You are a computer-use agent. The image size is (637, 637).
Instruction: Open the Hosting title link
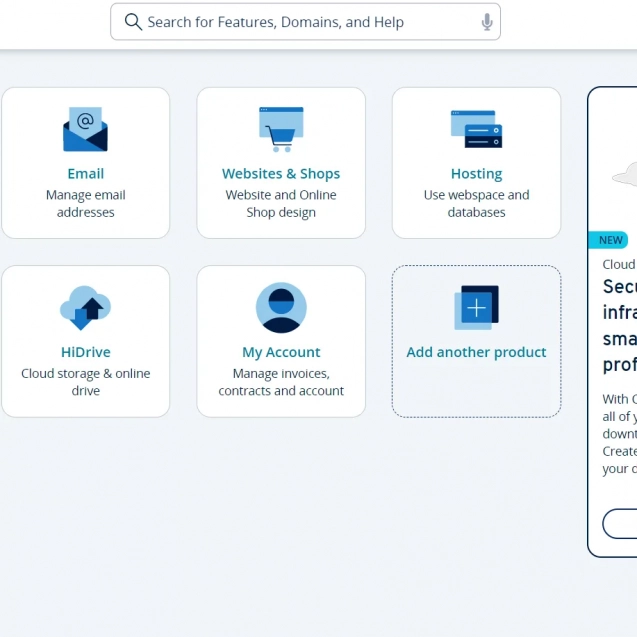point(476,174)
